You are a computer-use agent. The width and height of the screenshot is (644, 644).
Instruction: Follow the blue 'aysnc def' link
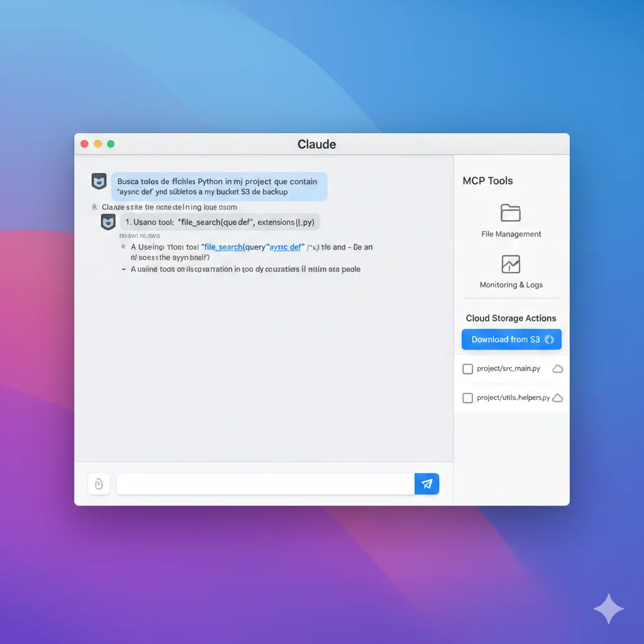coord(286,247)
